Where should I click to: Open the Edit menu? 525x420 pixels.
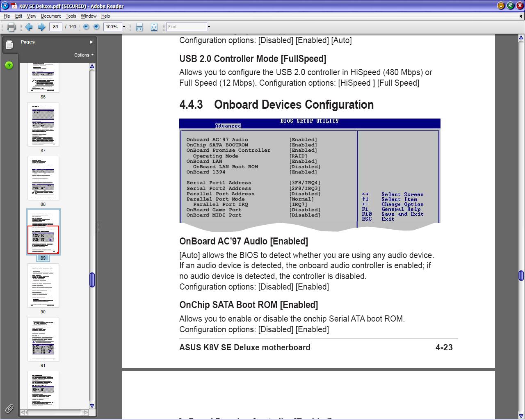point(19,16)
